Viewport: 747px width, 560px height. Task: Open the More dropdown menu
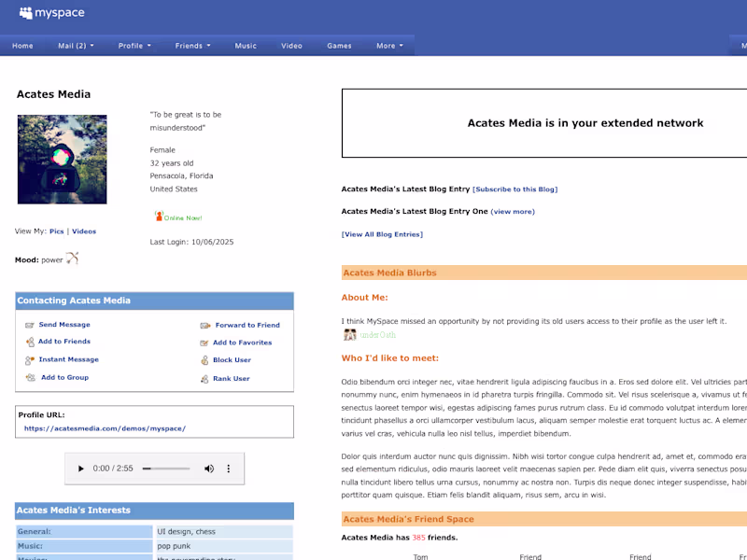[x=388, y=45]
